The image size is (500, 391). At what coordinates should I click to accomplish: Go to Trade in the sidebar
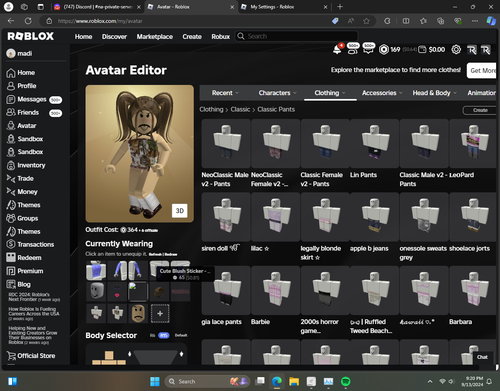[20, 178]
